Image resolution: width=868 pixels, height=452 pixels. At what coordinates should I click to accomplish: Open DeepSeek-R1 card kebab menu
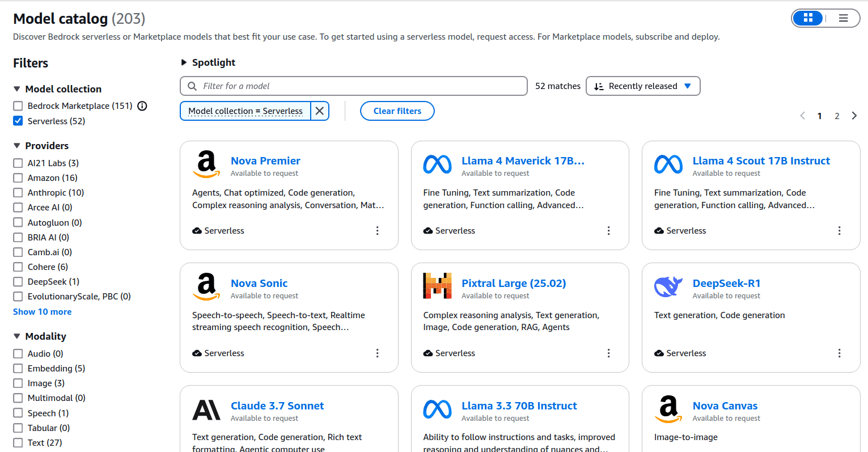pos(840,353)
